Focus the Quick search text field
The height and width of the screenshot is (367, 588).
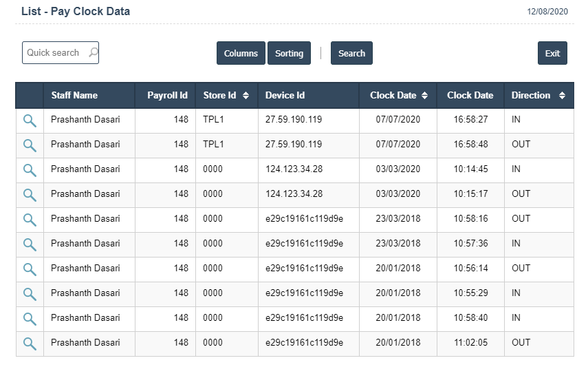coord(54,53)
